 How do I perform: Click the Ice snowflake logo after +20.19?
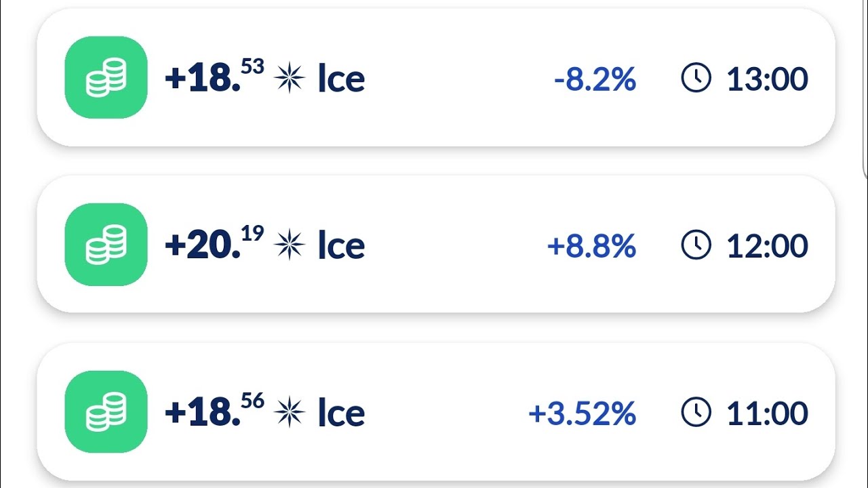[x=290, y=245]
